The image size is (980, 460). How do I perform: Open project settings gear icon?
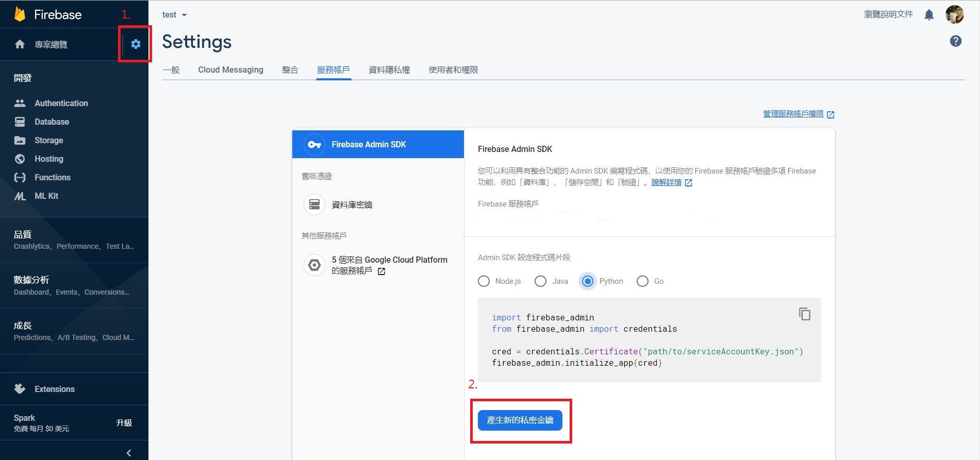click(x=136, y=44)
